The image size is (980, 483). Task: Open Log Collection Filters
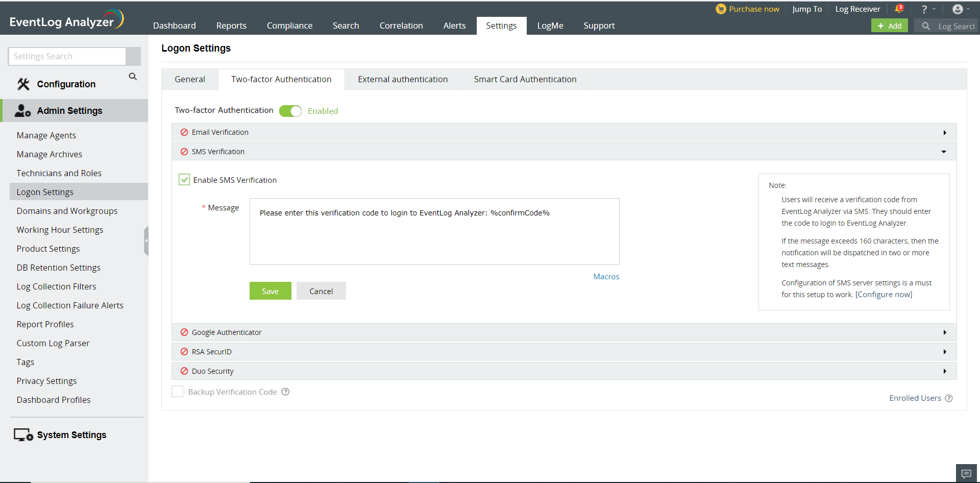pyautogui.click(x=57, y=286)
